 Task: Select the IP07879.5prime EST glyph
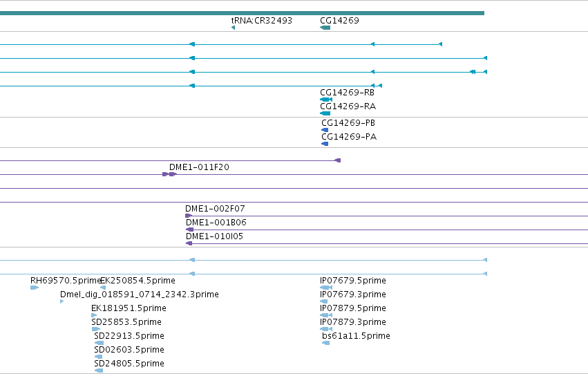326,315
